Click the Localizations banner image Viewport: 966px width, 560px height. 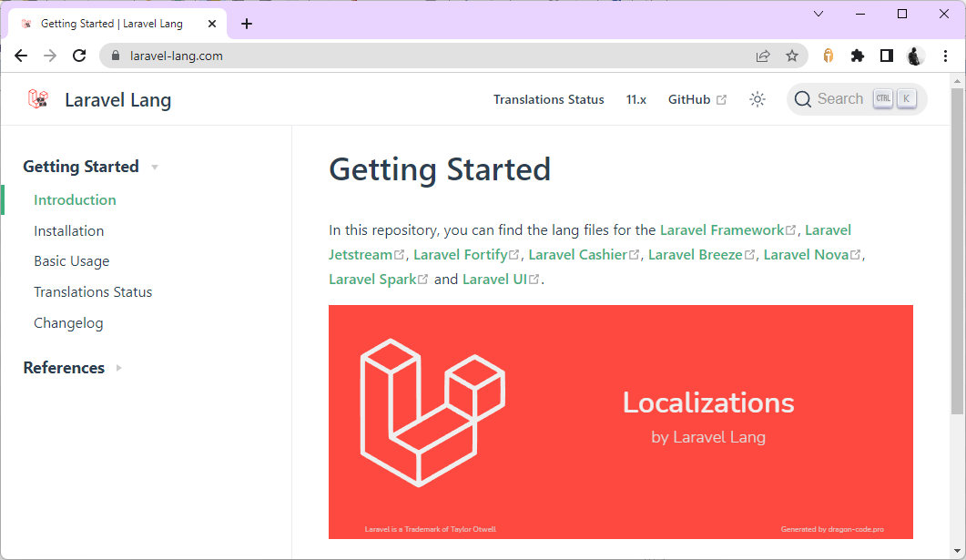coord(620,422)
